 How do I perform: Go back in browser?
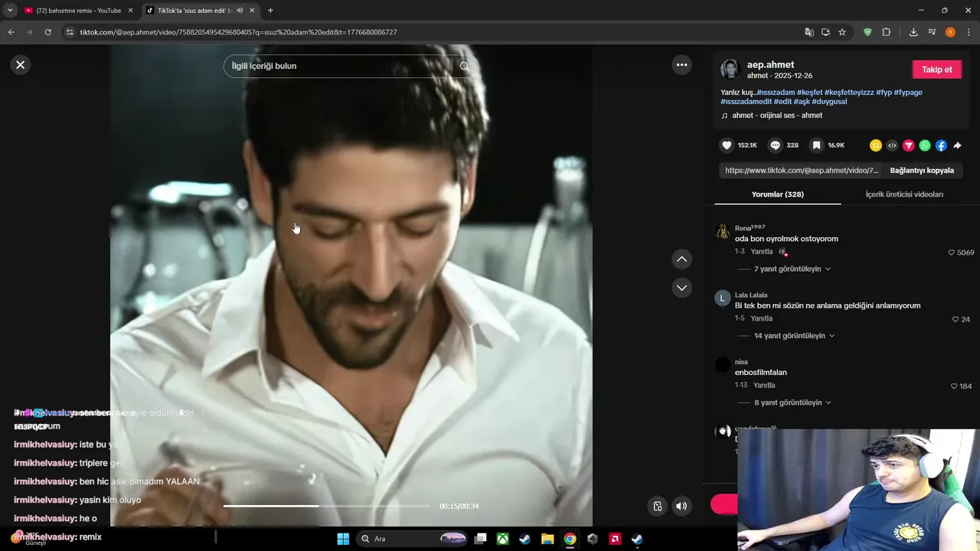coord(11,32)
